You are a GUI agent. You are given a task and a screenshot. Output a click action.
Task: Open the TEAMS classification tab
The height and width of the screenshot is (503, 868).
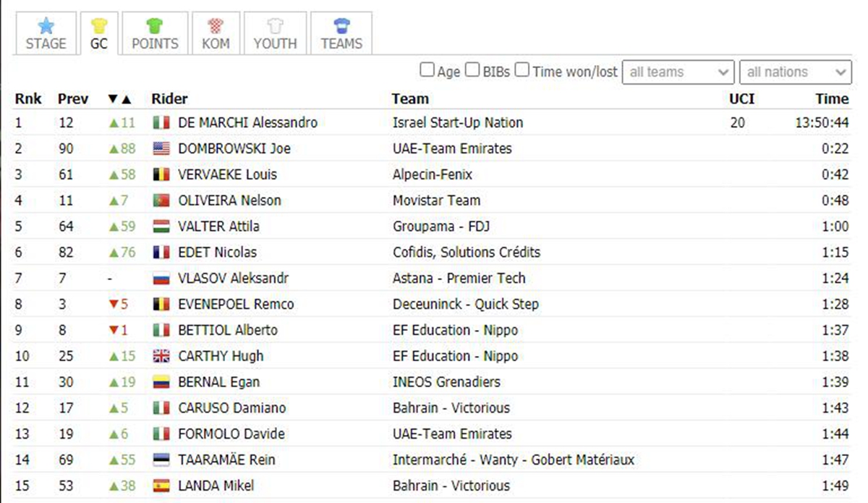[341, 33]
